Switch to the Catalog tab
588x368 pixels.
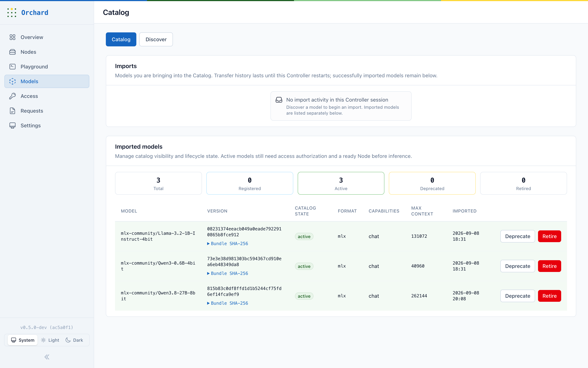click(121, 39)
